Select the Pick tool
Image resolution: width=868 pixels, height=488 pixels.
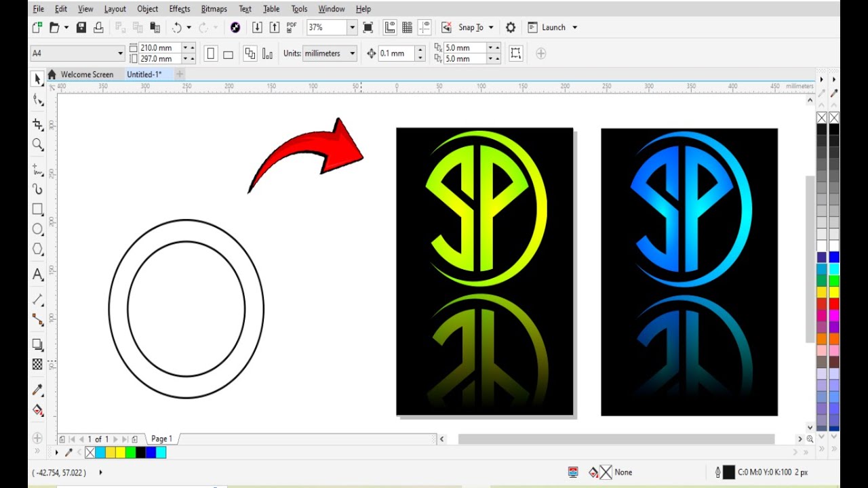point(38,79)
